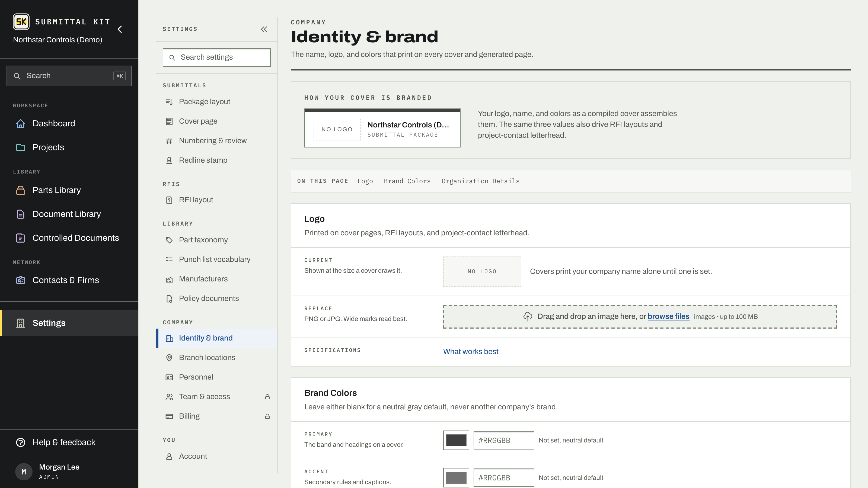Open Controlled Documents icon
The width and height of the screenshot is (868, 488).
(21, 238)
